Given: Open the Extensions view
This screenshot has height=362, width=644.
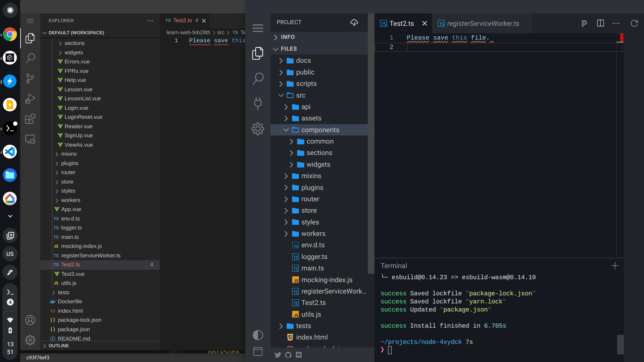Looking at the screenshot, I should pos(30,119).
